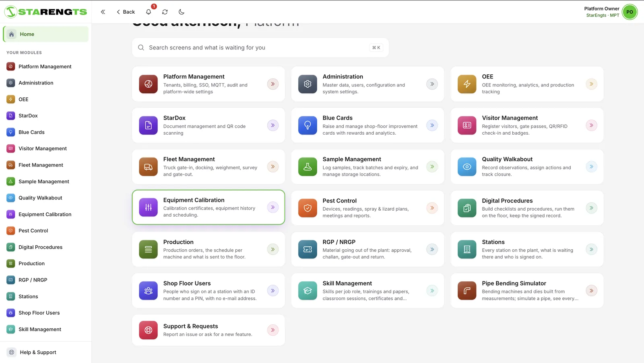The image size is (644, 363).
Task: Click the refresh icon in top bar
Action: 165,12
